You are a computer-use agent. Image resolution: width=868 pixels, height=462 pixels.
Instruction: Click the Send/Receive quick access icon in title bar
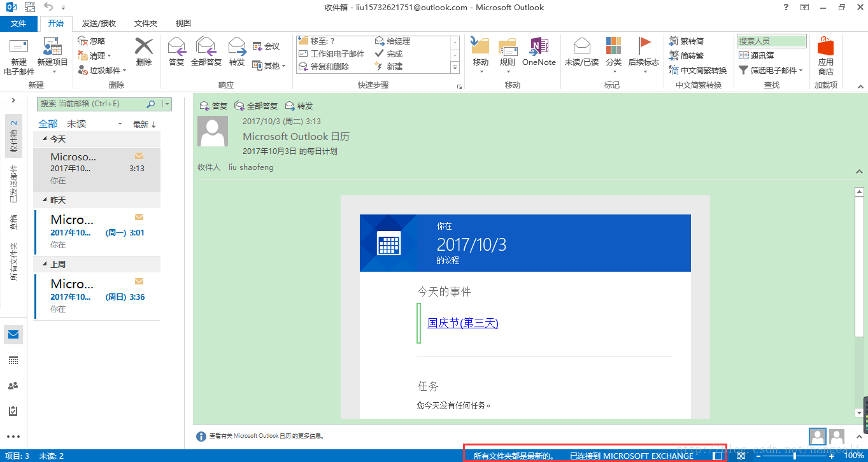point(29,7)
